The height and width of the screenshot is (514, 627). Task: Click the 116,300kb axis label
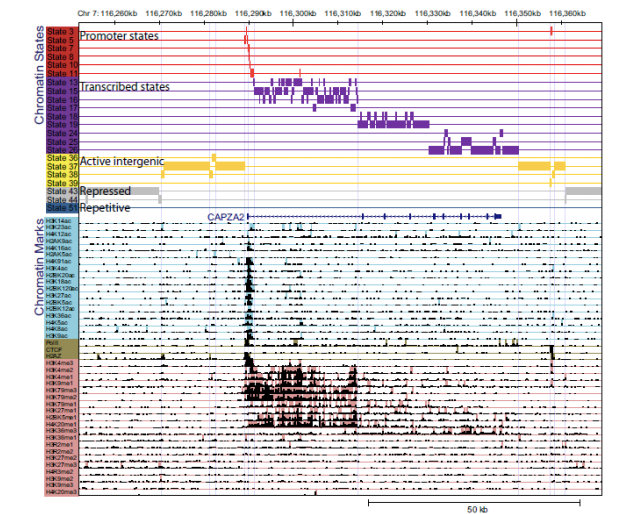click(x=298, y=13)
